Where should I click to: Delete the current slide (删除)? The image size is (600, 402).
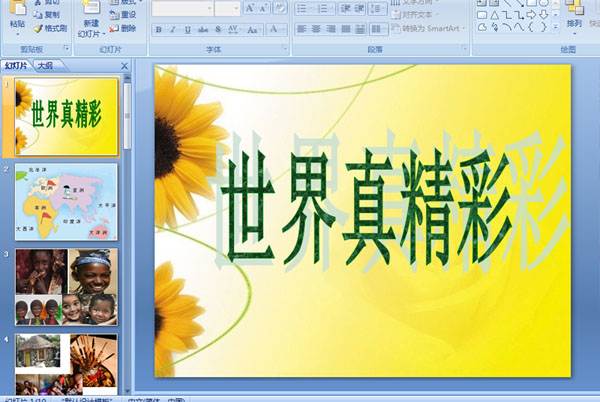point(123,28)
